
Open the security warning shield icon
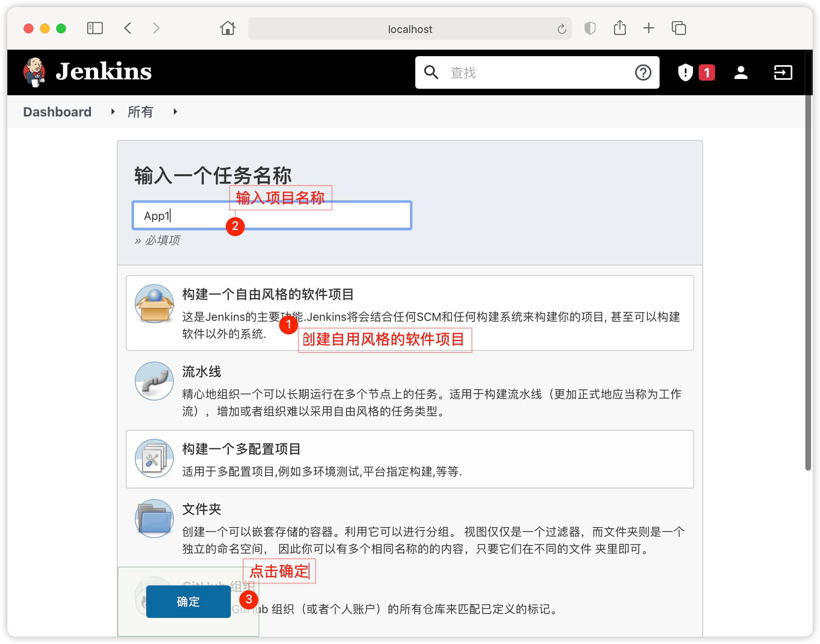pos(685,72)
